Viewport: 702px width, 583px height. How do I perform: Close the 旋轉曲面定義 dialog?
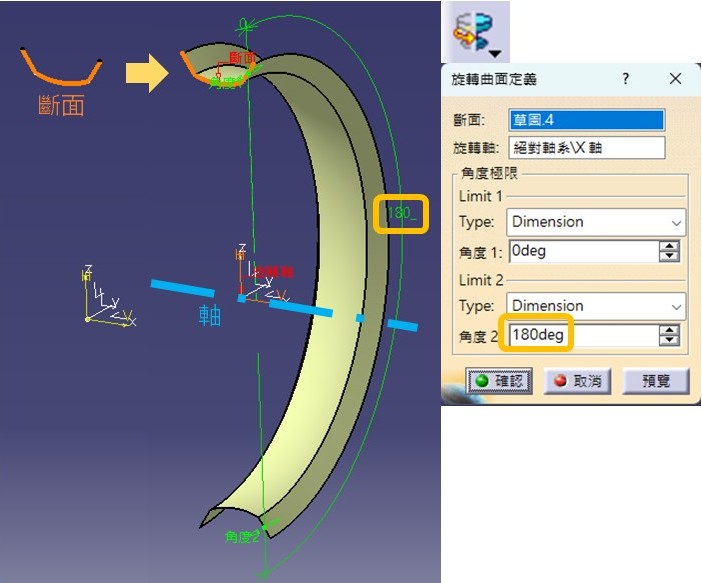(675, 79)
